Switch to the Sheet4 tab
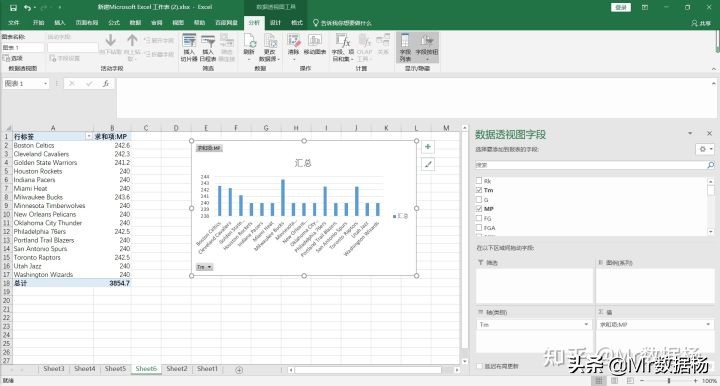This screenshot has height=386, width=720. (84, 369)
